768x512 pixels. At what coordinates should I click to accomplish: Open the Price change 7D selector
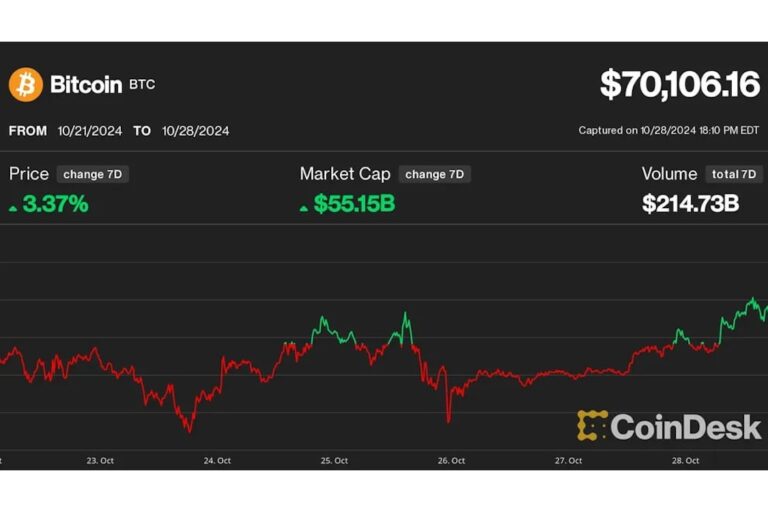92,174
